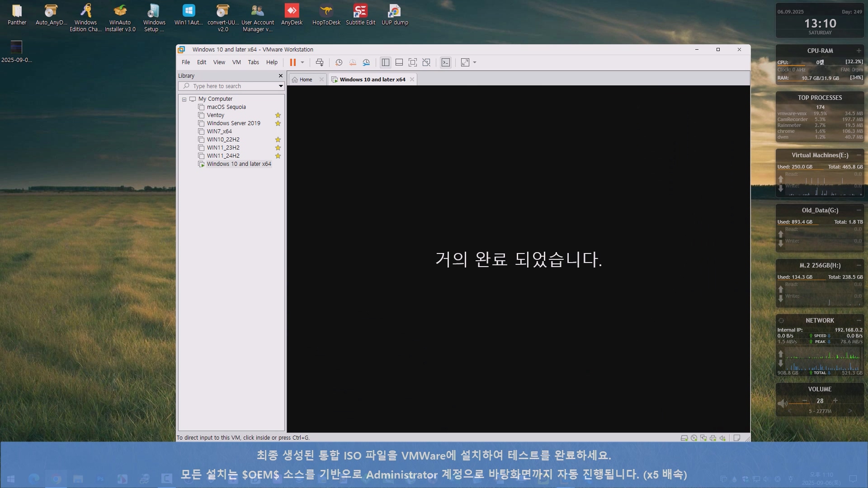
Task: Open stretch guest dropdown arrow
Action: coord(475,62)
